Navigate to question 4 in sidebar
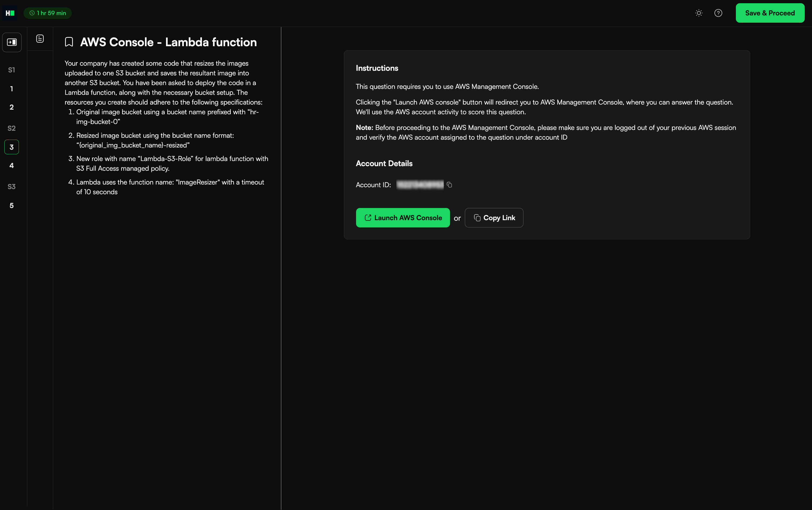The image size is (812, 510). click(11, 166)
